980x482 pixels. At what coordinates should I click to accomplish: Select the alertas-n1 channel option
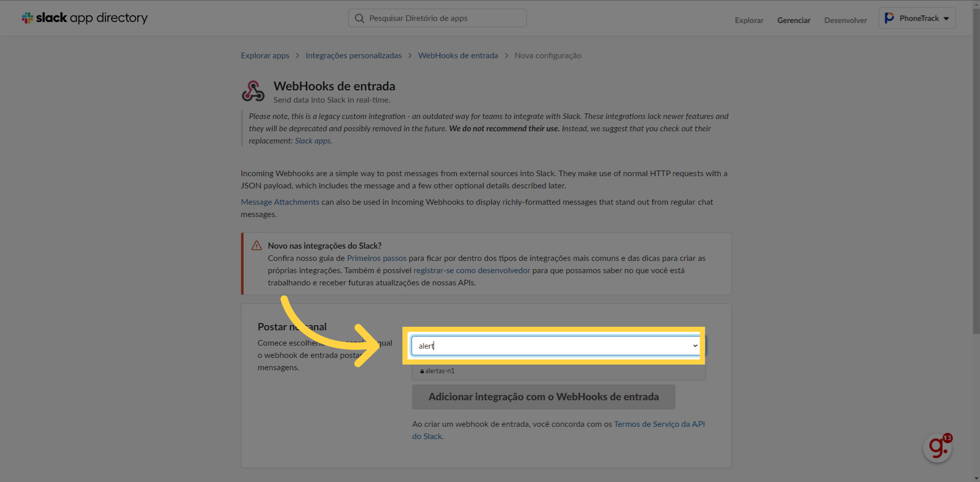[559, 371]
